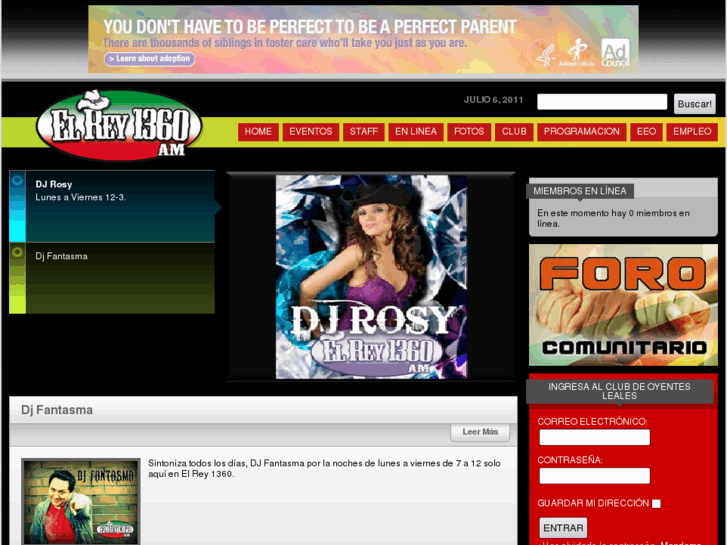Open the Dj Fantasma article heading

(x=57, y=410)
